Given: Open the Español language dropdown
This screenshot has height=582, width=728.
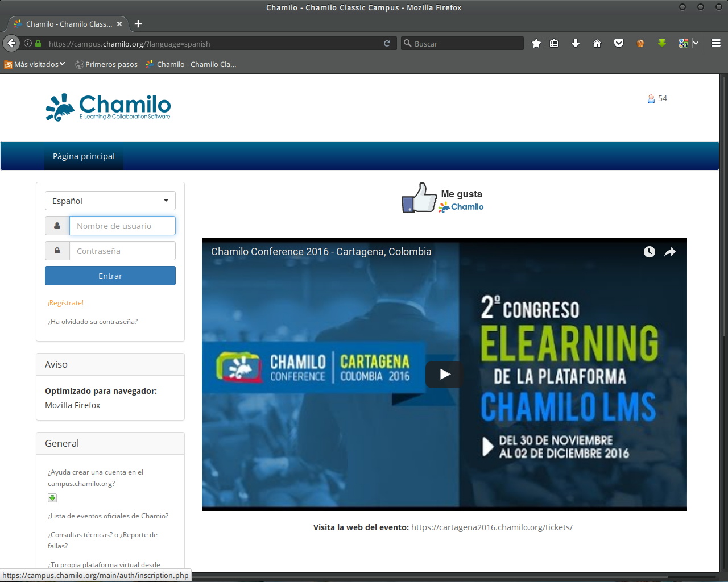Looking at the screenshot, I should point(110,201).
